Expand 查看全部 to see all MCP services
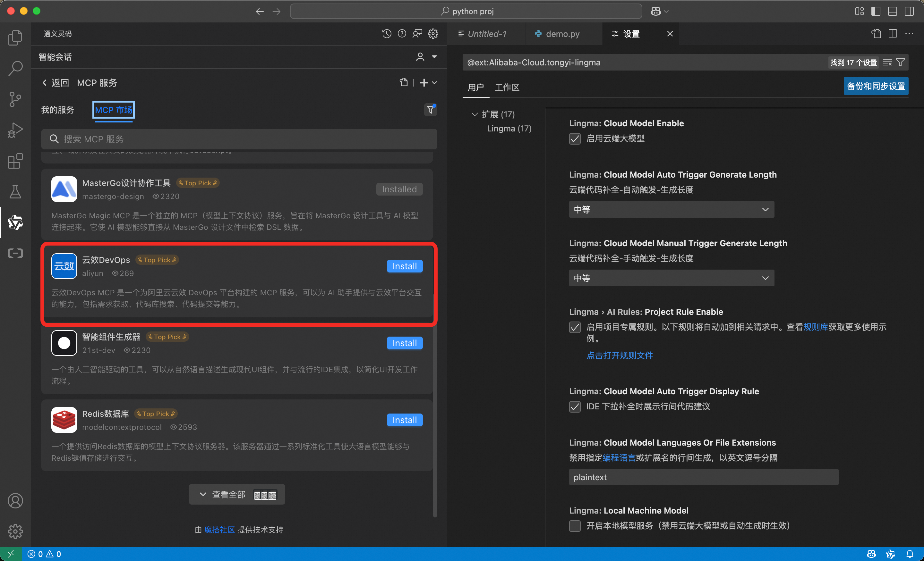 [237, 494]
